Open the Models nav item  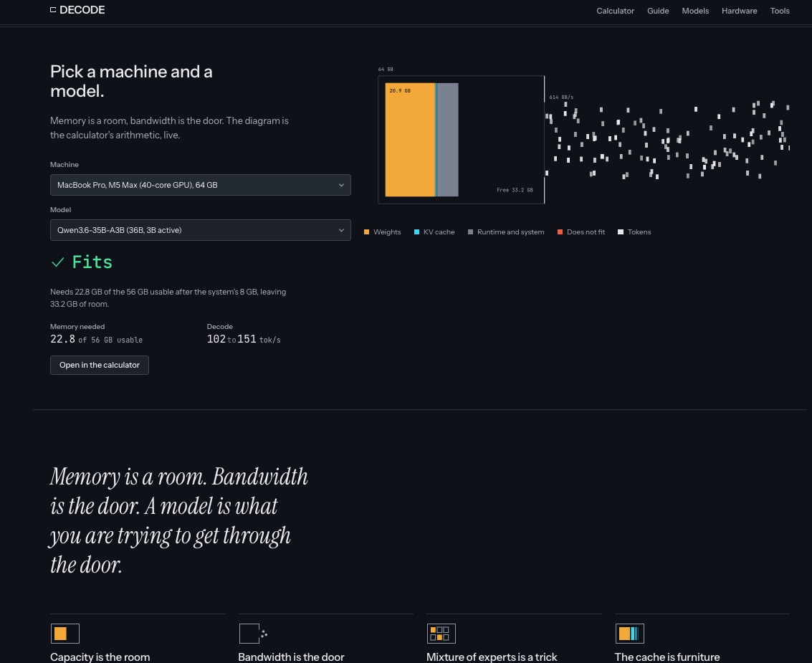(x=695, y=11)
